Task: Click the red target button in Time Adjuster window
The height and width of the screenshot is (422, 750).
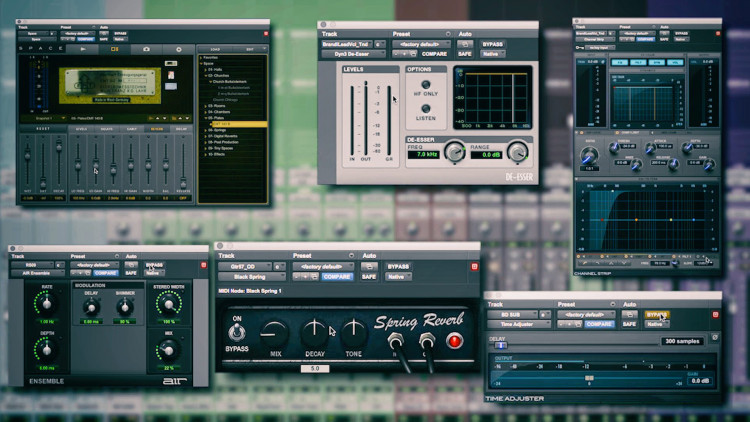Action: click(715, 314)
